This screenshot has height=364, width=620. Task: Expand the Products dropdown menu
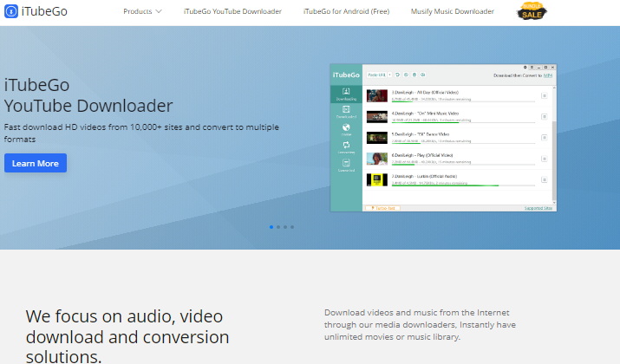coord(142,11)
